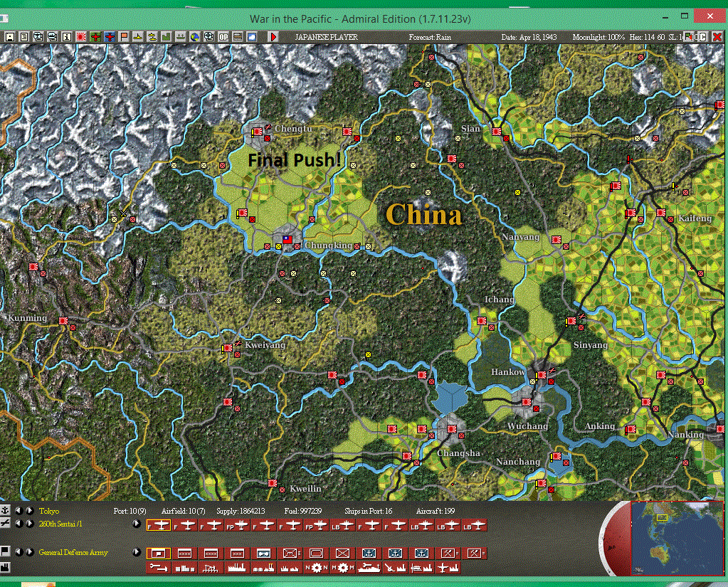Select the Japanese base marker at Kweiyang
The height and width of the screenshot is (587, 728).
(x=228, y=347)
